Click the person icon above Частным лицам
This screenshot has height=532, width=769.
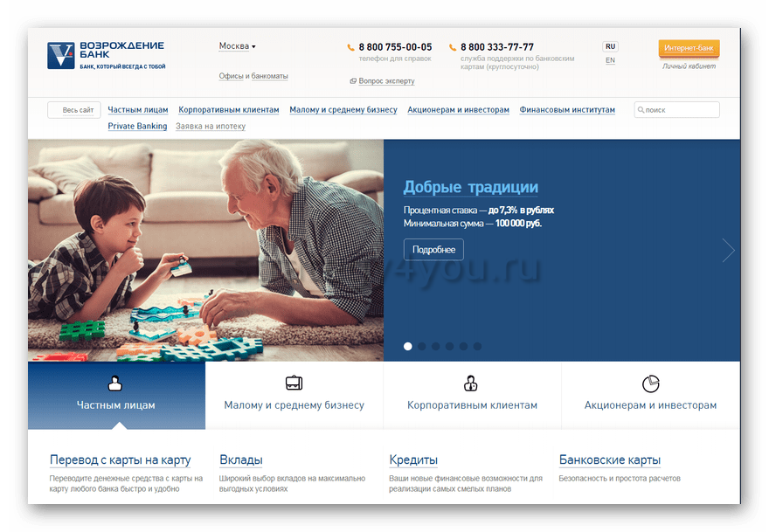[x=115, y=383]
